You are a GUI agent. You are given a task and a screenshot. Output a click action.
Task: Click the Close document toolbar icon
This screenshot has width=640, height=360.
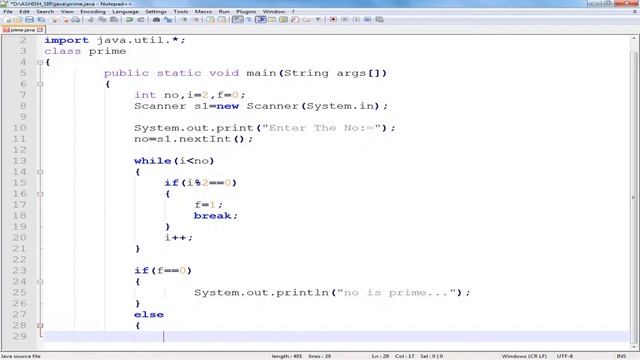[x=54, y=20]
